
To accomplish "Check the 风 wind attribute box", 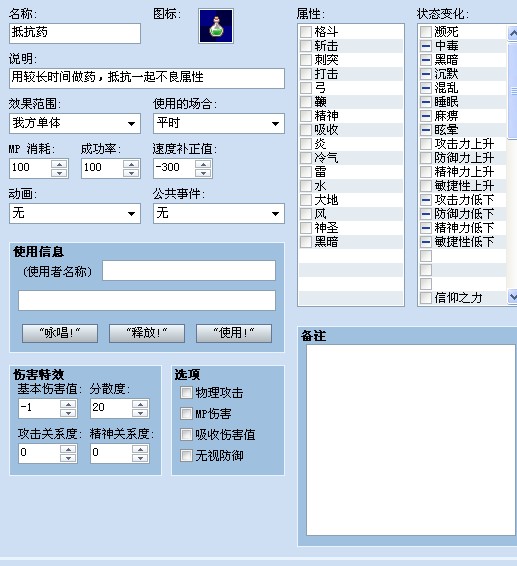I will [306, 214].
